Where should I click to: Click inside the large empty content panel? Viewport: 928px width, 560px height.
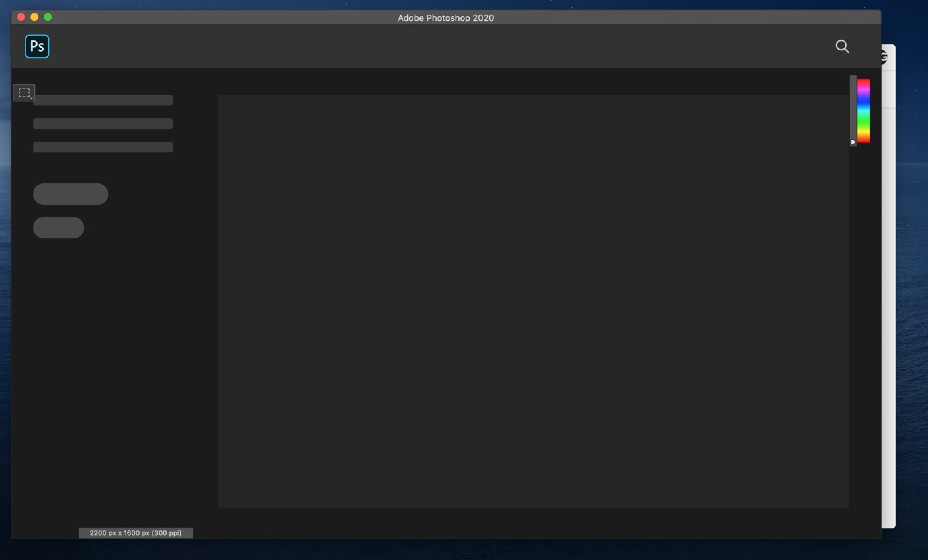(x=533, y=301)
